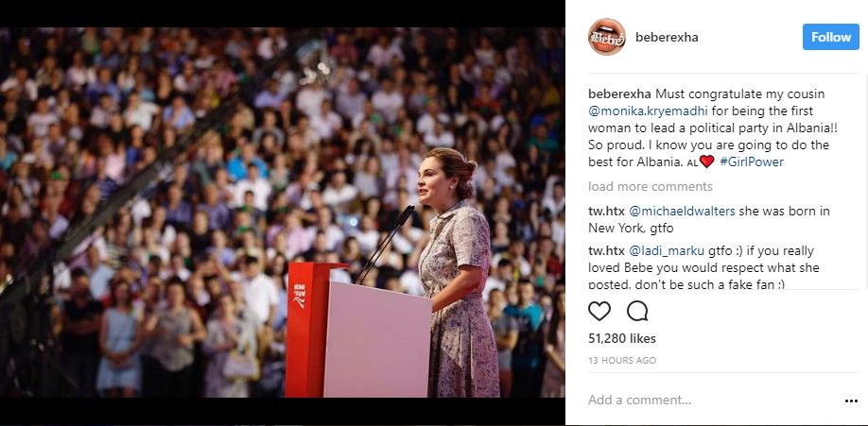Expand load more comments
Viewport: 868px width, 426px height.
tap(650, 186)
